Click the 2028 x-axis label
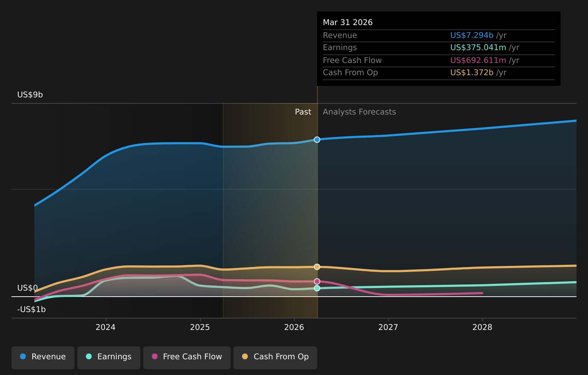The width and height of the screenshot is (588, 375). 482,327
